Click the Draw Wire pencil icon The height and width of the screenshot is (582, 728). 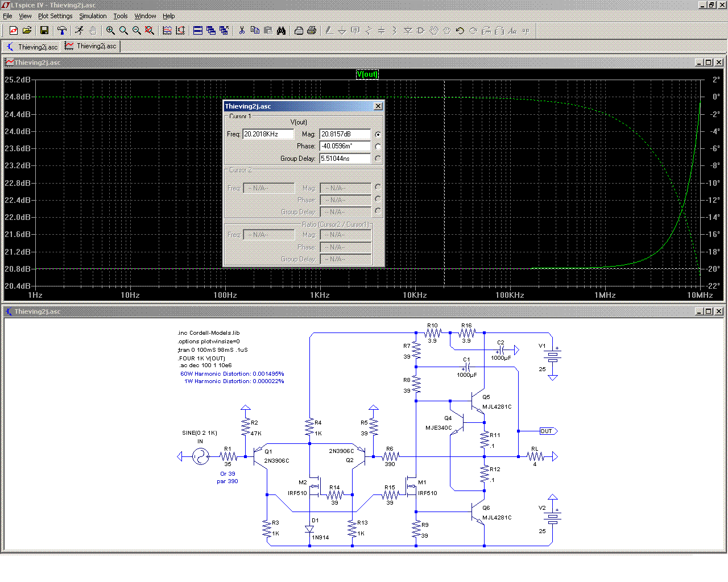click(x=329, y=31)
